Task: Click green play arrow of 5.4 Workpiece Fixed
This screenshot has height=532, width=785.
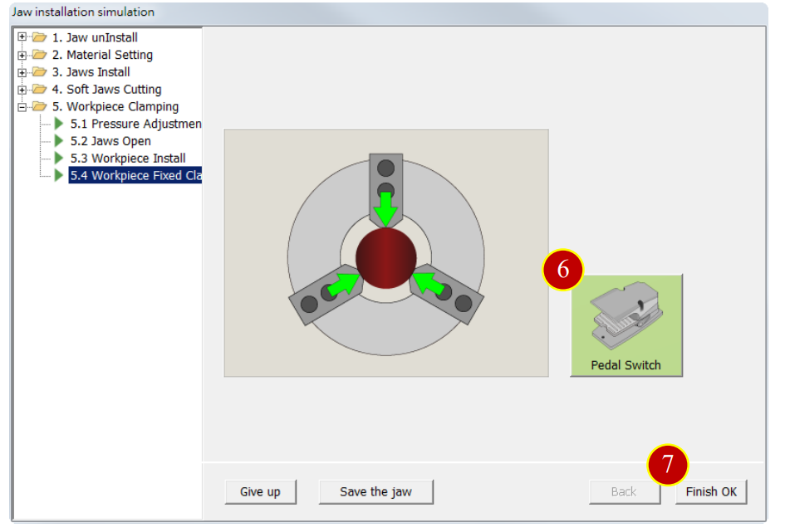Action: 59,175
